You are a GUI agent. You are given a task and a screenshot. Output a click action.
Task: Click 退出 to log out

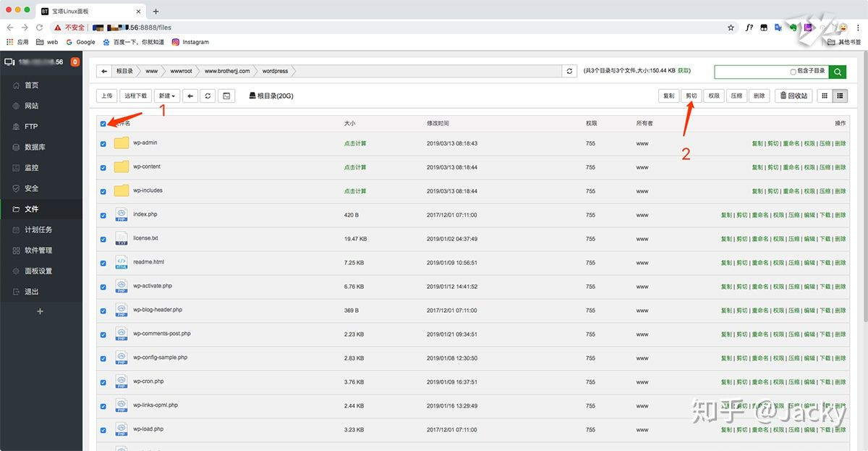pos(32,292)
